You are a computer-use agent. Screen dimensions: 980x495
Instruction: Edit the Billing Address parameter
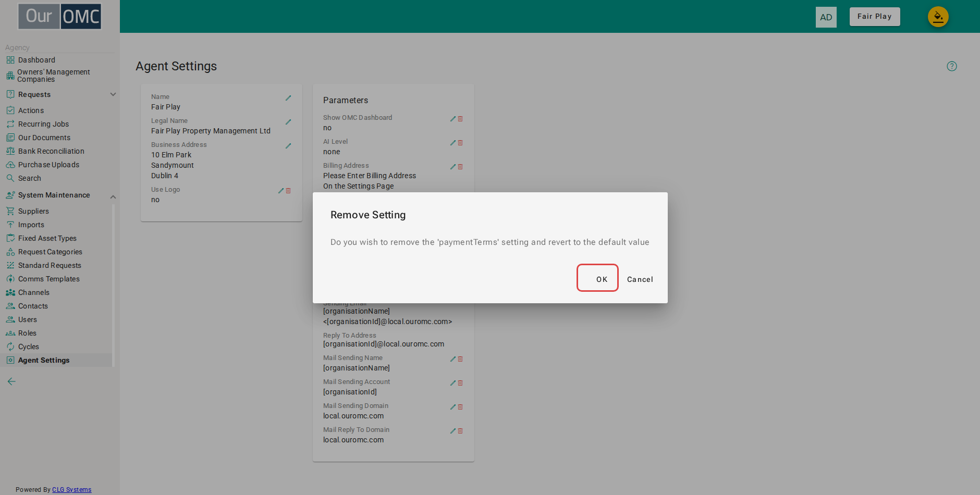(x=453, y=167)
